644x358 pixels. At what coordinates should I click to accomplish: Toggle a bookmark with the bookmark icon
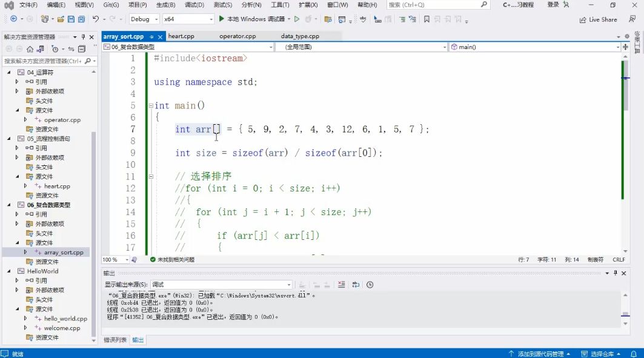(x=427, y=19)
